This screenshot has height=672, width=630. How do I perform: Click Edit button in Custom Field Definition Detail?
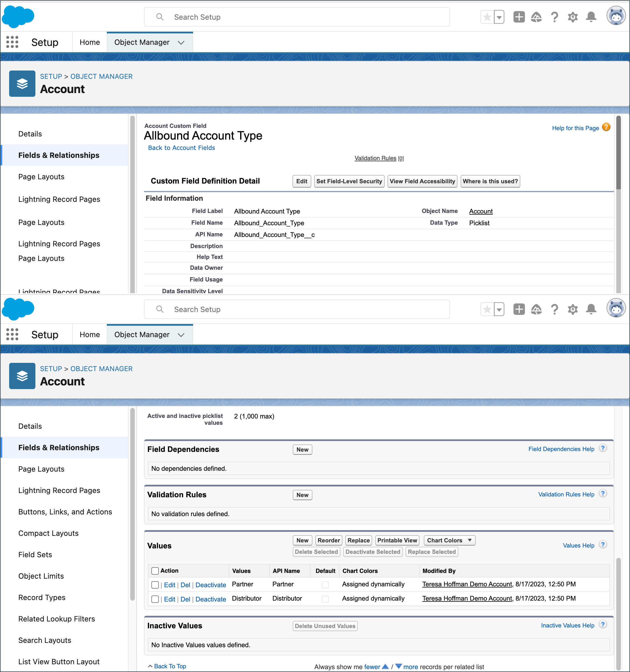coord(302,181)
